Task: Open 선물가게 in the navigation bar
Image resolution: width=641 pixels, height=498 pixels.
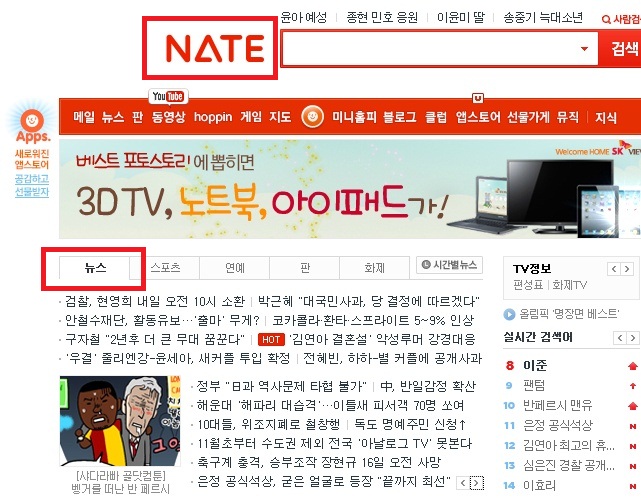Action: (x=528, y=117)
